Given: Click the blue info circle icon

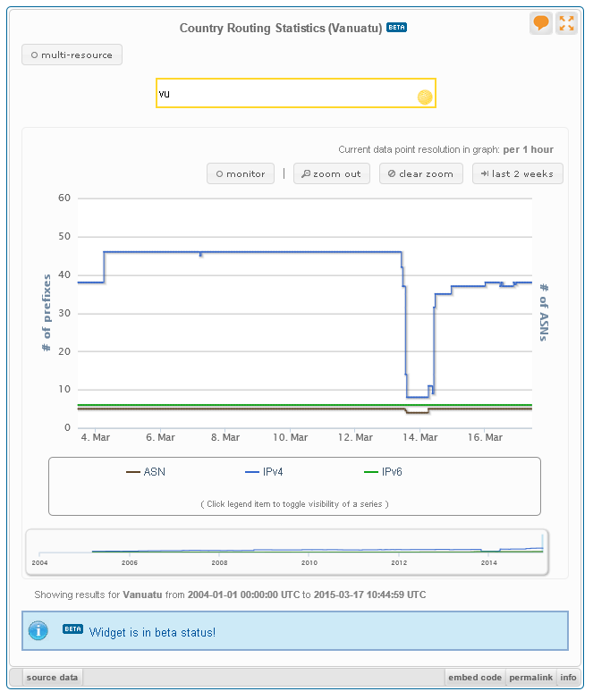Looking at the screenshot, I should pyautogui.click(x=38, y=631).
